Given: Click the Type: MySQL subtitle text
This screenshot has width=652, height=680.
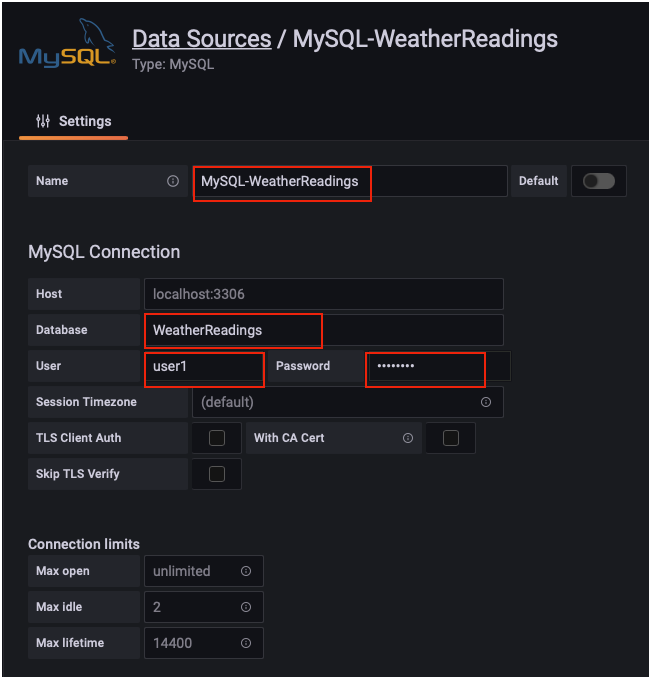Looking at the screenshot, I should [x=173, y=65].
